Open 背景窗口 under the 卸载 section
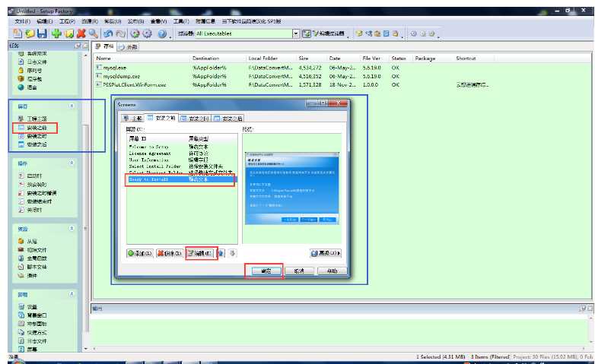The image size is (595, 364). (33, 315)
